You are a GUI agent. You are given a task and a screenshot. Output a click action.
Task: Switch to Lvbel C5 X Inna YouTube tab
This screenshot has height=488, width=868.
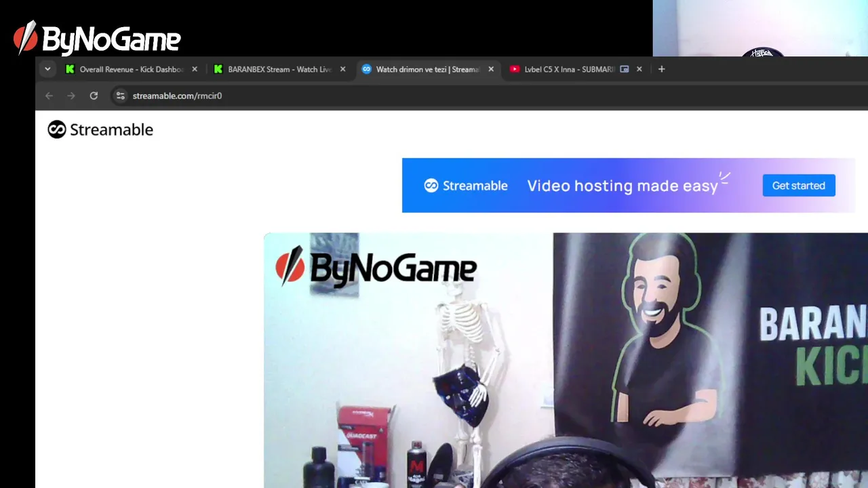point(576,69)
